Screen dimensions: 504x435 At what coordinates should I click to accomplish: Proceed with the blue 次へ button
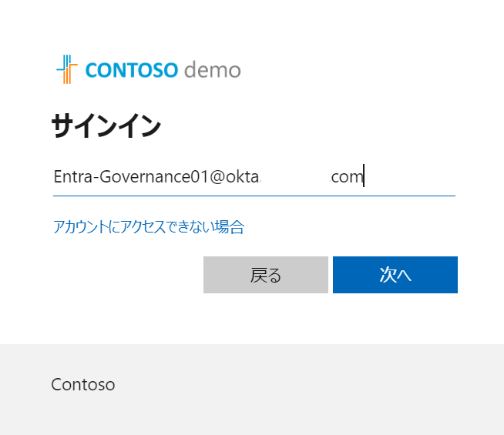[x=395, y=275]
